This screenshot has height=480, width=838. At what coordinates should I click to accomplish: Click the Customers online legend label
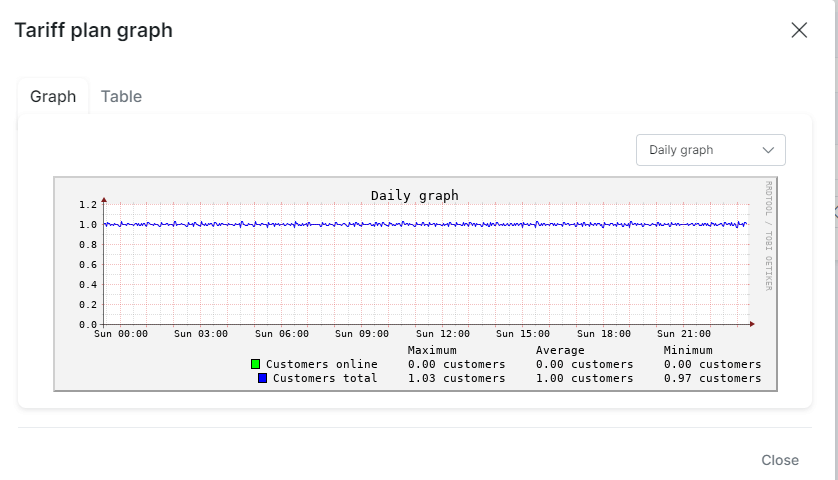(x=322, y=364)
